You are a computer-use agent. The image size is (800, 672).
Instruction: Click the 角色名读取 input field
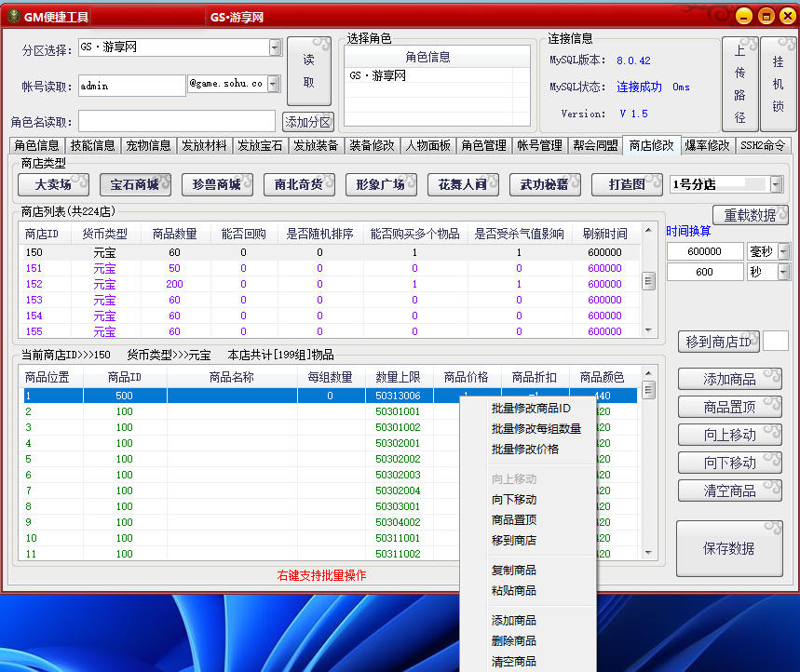pyautogui.click(x=177, y=122)
